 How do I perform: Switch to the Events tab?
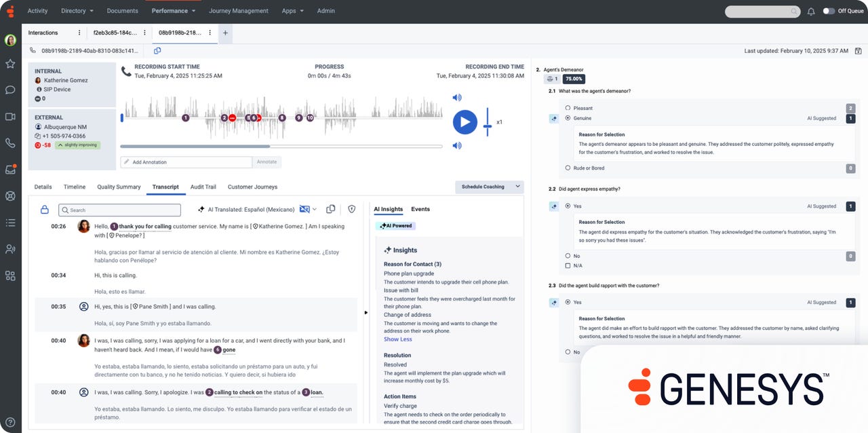tap(420, 209)
